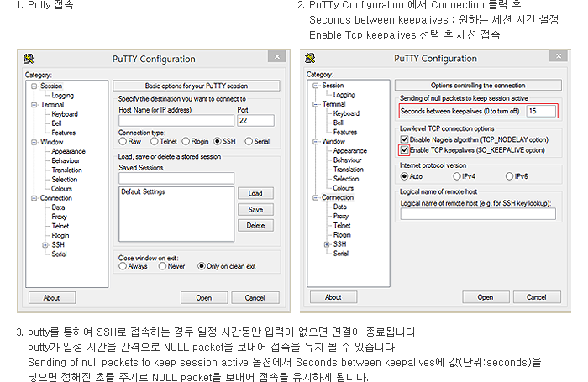Click PuTTY icon in left window title bar
588x382 pixels.
pos(29,59)
